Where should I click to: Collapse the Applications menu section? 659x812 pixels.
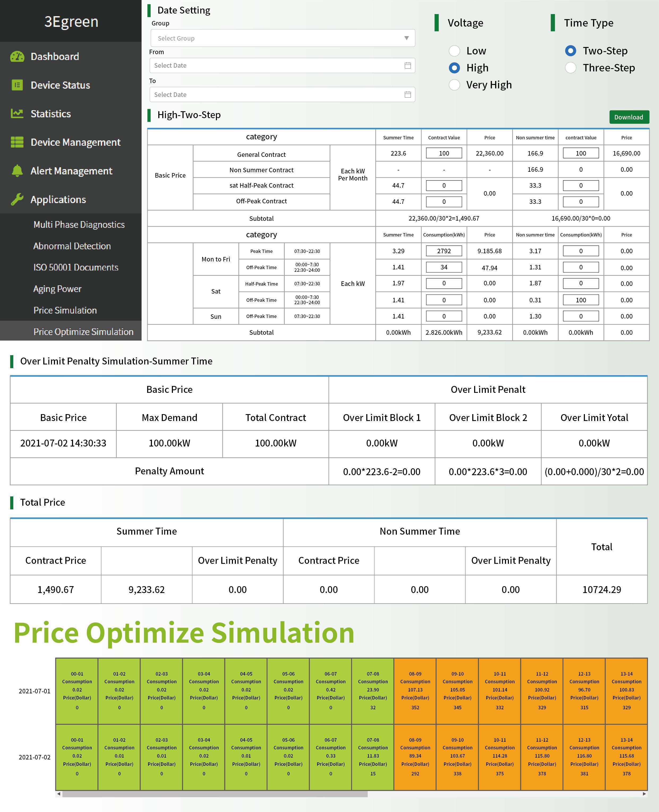point(58,200)
